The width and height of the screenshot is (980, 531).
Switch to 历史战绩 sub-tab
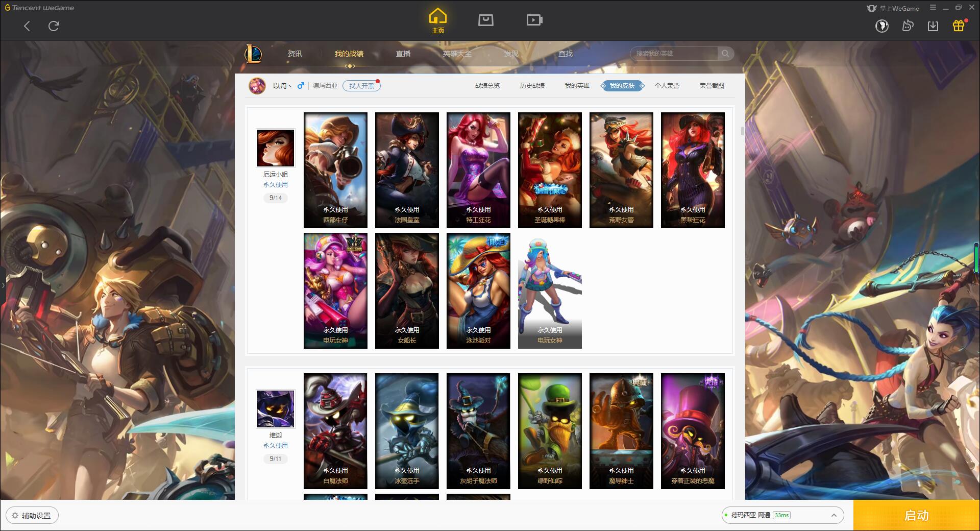coord(532,86)
